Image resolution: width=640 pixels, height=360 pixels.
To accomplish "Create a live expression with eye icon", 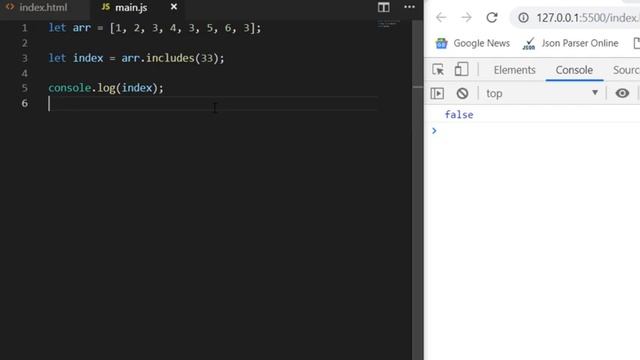I will click(622, 93).
